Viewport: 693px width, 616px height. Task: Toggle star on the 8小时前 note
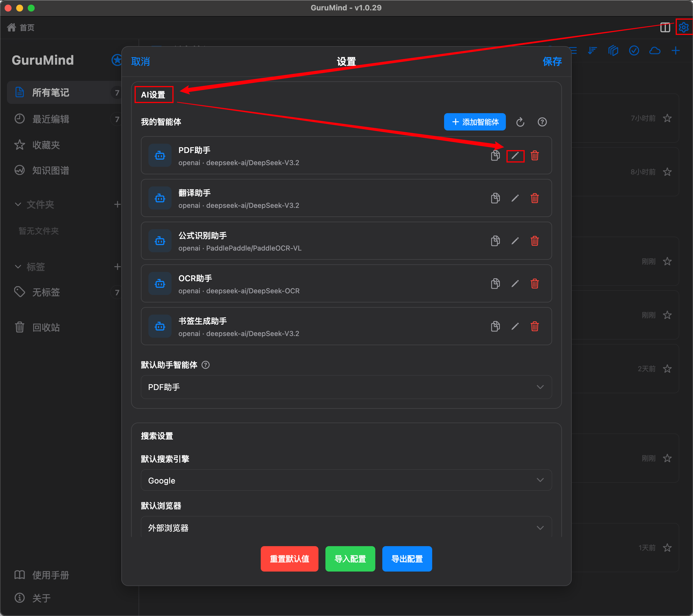(x=667, y=172)
